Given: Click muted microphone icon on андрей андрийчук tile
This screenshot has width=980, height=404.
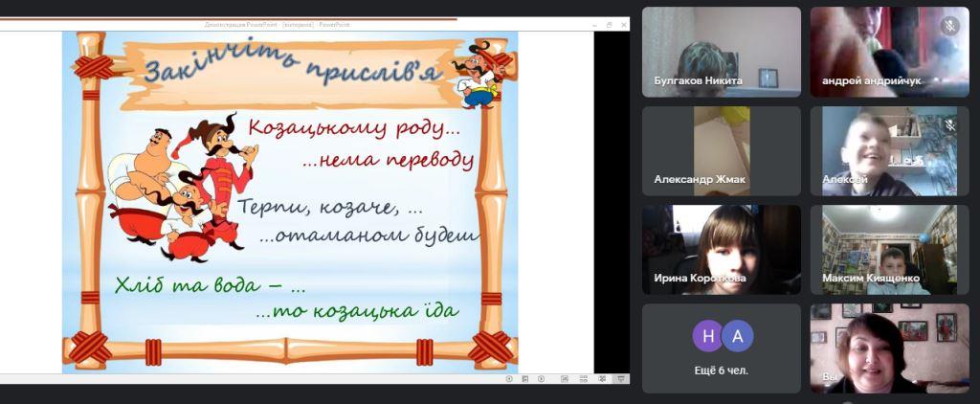Looking at the screenshot, I should [x=949, y=26].
